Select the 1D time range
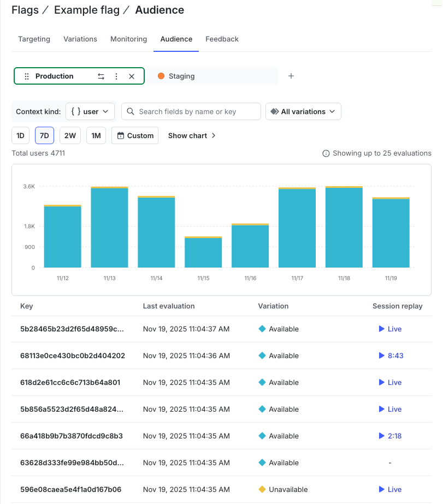Viewport: 443px width, 504px height. 20,135
